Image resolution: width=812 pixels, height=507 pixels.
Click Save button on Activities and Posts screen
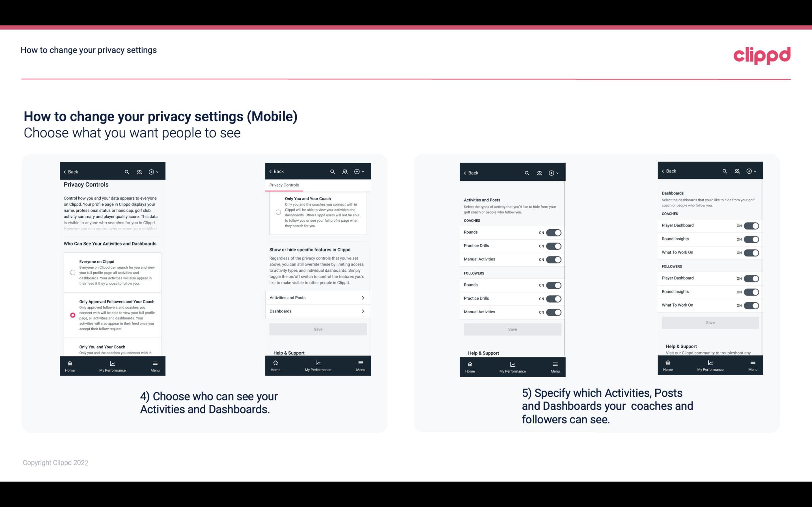(x=512, y=329)
